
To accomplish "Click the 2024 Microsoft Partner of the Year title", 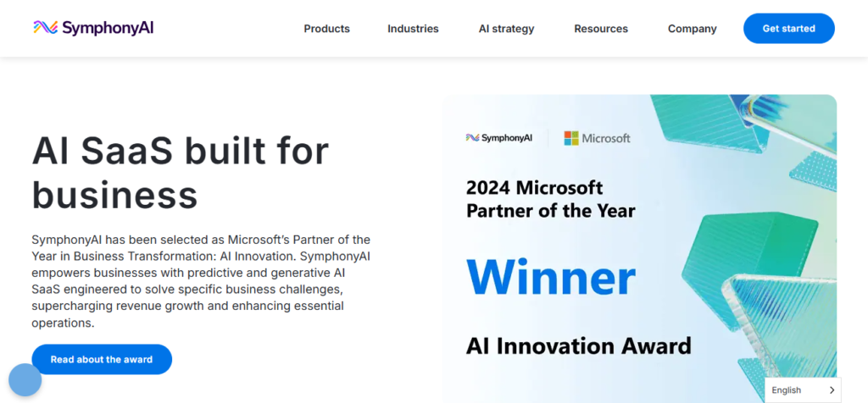I will point(550,198).
